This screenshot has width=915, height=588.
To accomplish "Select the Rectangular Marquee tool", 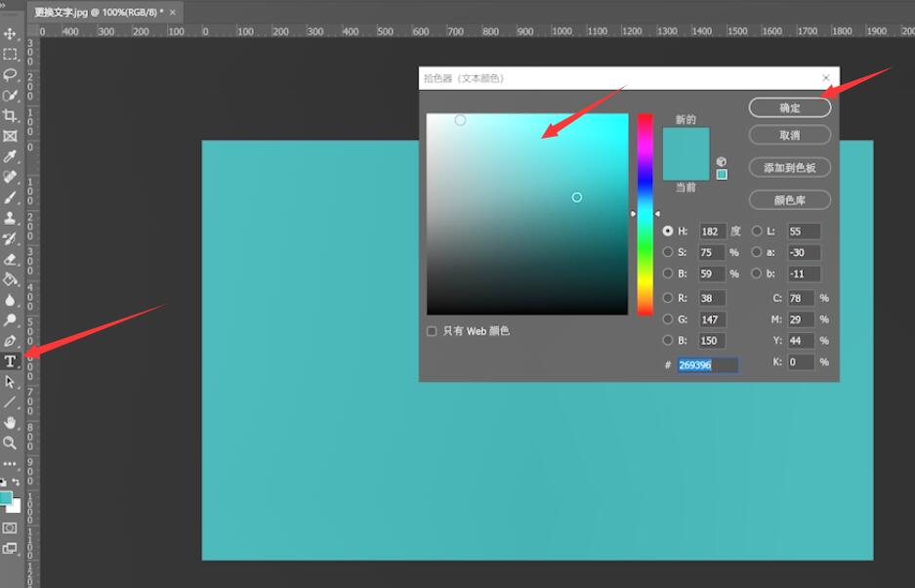I will click(x=10, y=55).
